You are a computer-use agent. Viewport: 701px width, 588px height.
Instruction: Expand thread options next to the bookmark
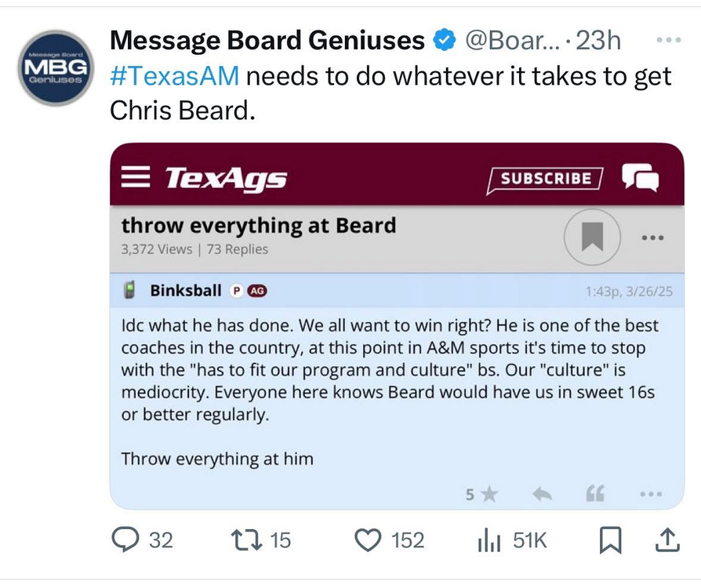point(652,238)
